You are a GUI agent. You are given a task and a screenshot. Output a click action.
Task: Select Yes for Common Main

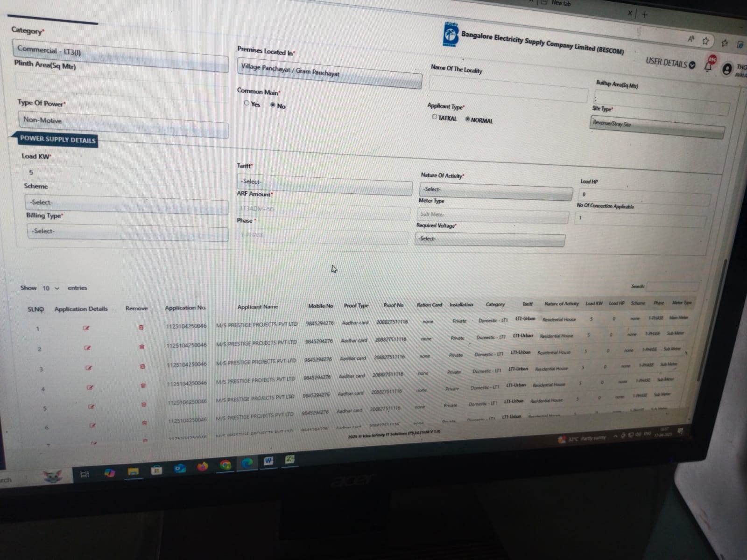coord(247,103)
